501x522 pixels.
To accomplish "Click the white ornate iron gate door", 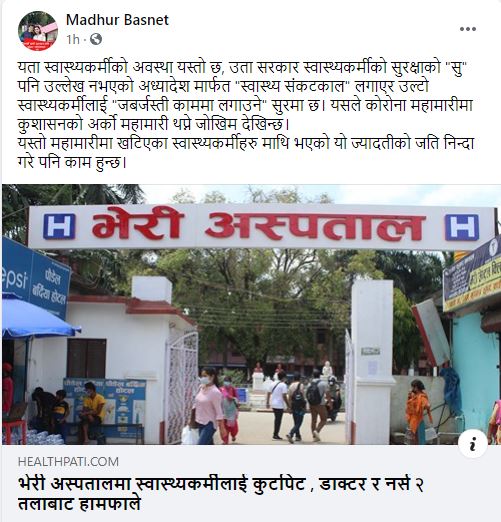I will (x=182, y=388).
